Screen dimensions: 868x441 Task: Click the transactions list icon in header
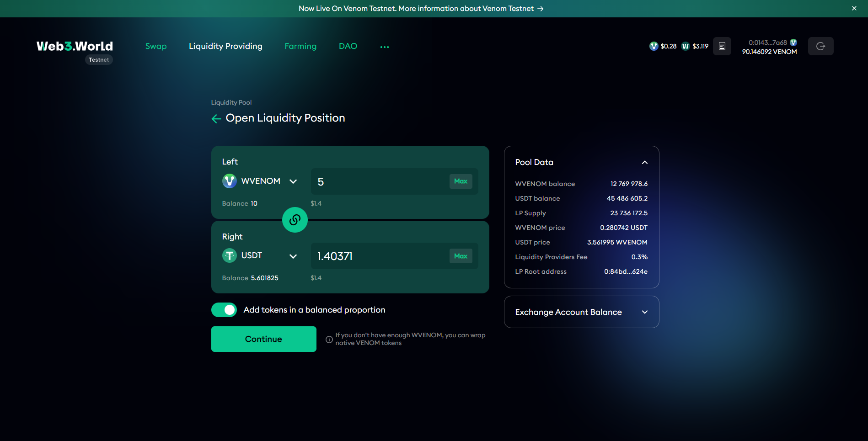(x=722, y=46)
